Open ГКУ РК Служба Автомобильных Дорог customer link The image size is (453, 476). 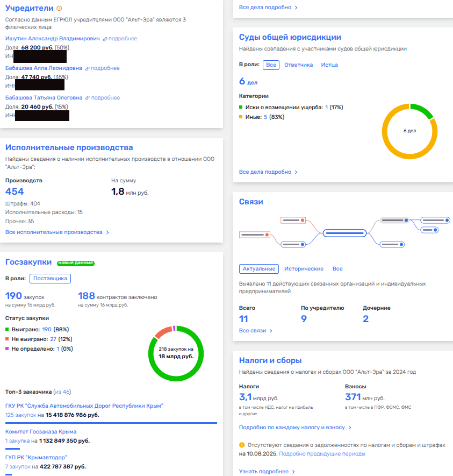pyautogui.click(x=84, y=406)
